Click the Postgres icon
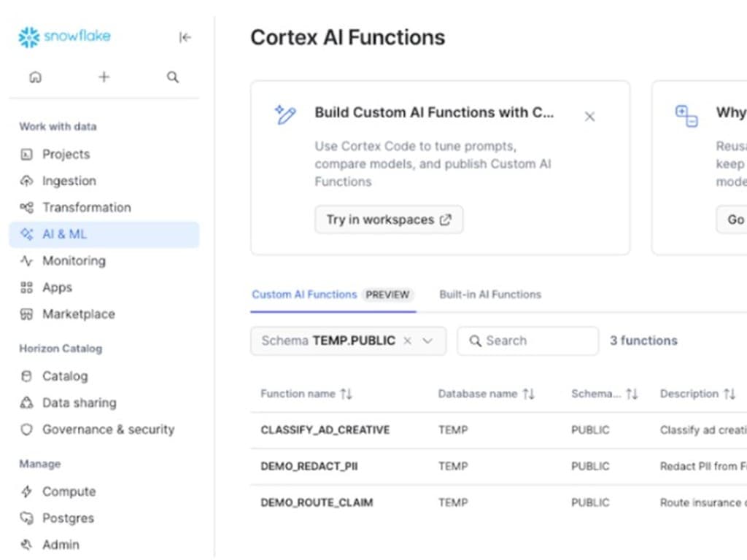This screenshot has width=747, height=560. (x=27, y=518)
